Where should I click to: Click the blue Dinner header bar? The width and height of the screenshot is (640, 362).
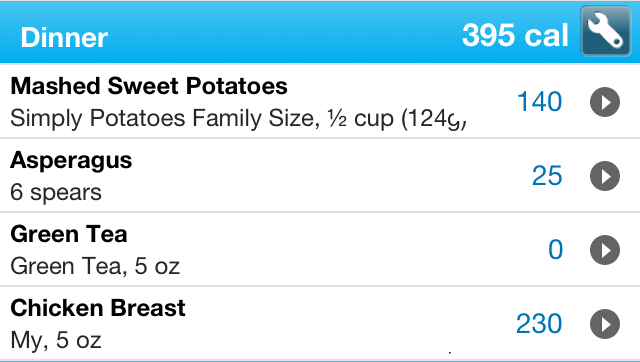[320, 32]
